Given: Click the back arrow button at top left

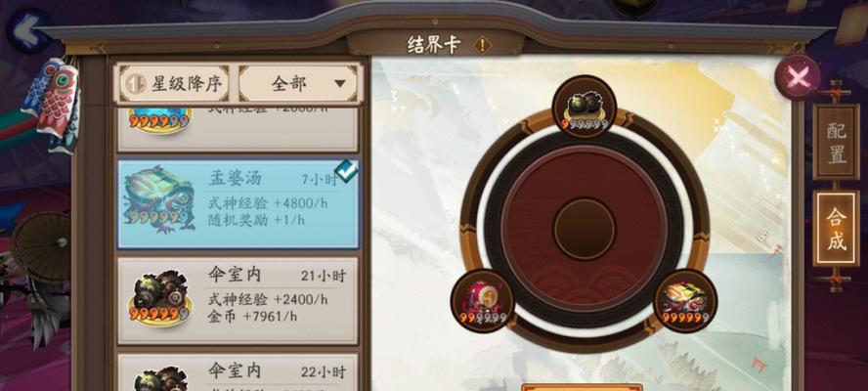Looking at the screenshot, I should click(x=28, y=31).
